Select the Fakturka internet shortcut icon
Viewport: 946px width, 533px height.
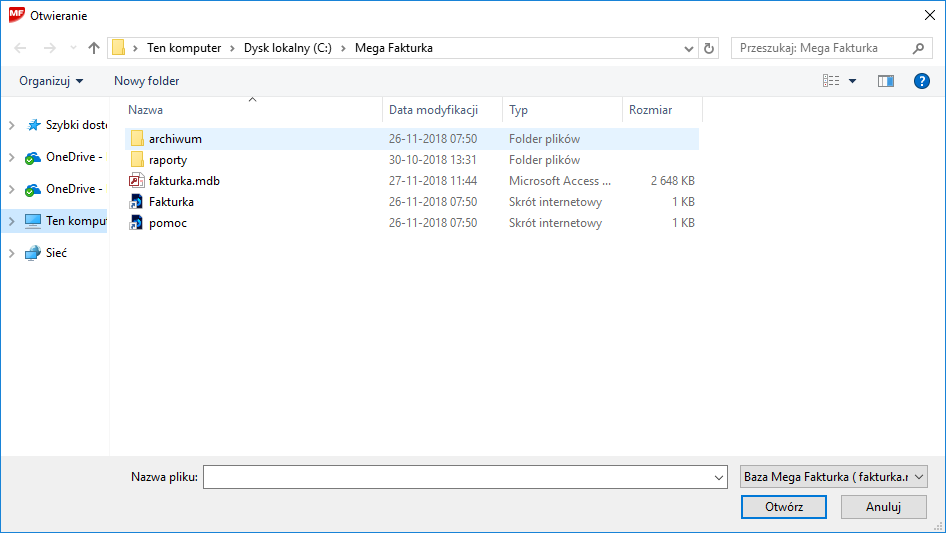[x=138, y=202]
